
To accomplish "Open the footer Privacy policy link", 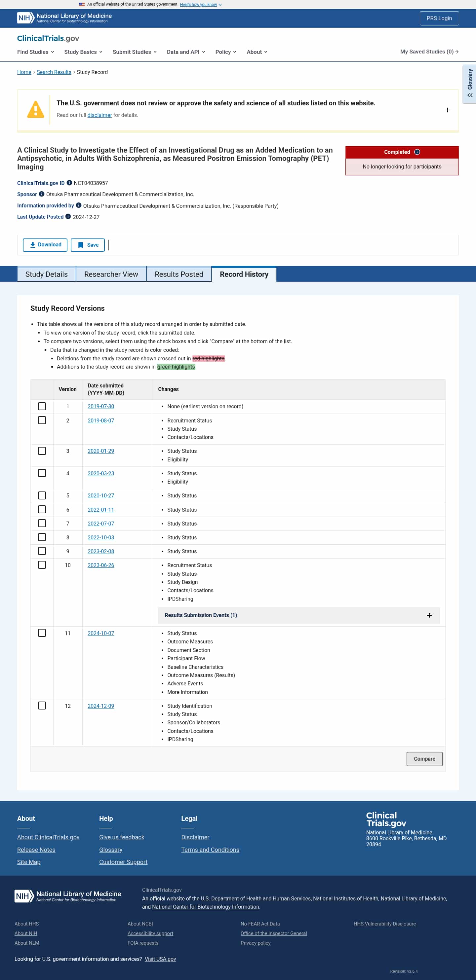I will point(256,943).
